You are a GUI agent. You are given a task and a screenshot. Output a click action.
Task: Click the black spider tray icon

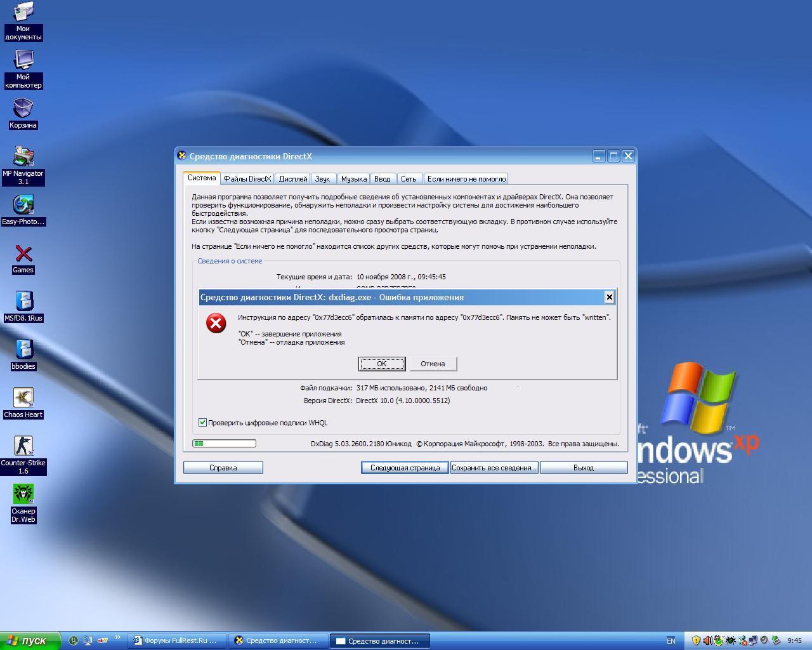[x=730, y=640]
